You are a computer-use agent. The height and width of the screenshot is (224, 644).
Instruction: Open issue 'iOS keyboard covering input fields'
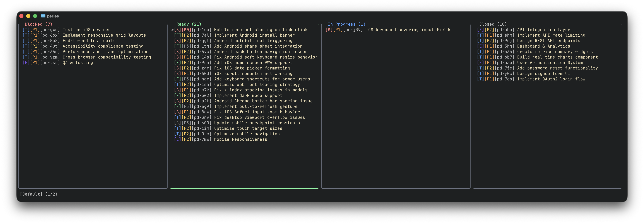tap(408, 30)
